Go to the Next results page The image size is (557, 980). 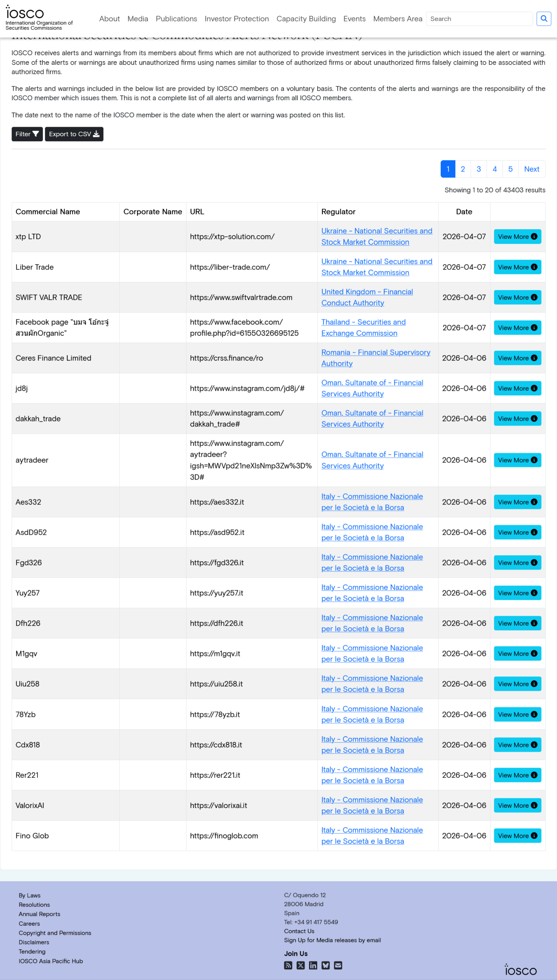[531, 169]
